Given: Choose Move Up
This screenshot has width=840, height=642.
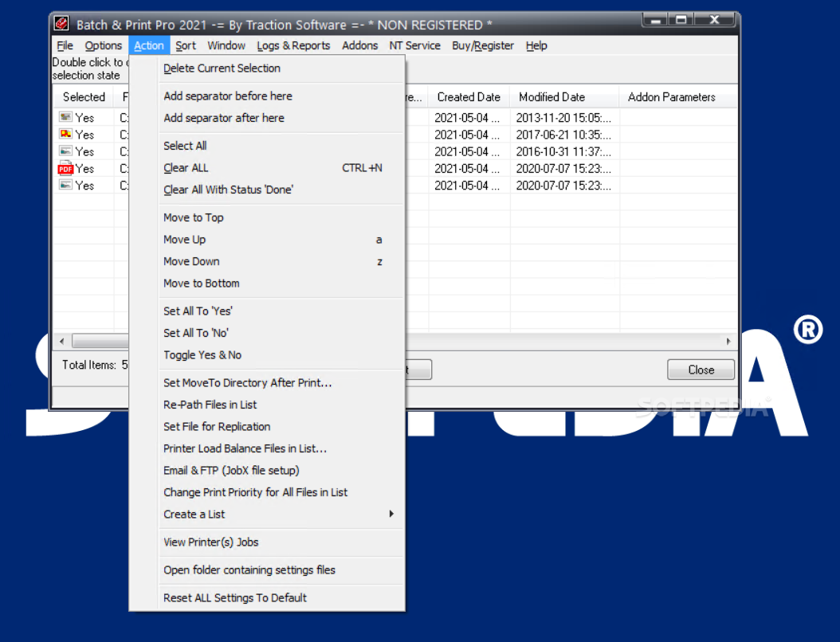Looking at the screenshot, I should point(267,239).
